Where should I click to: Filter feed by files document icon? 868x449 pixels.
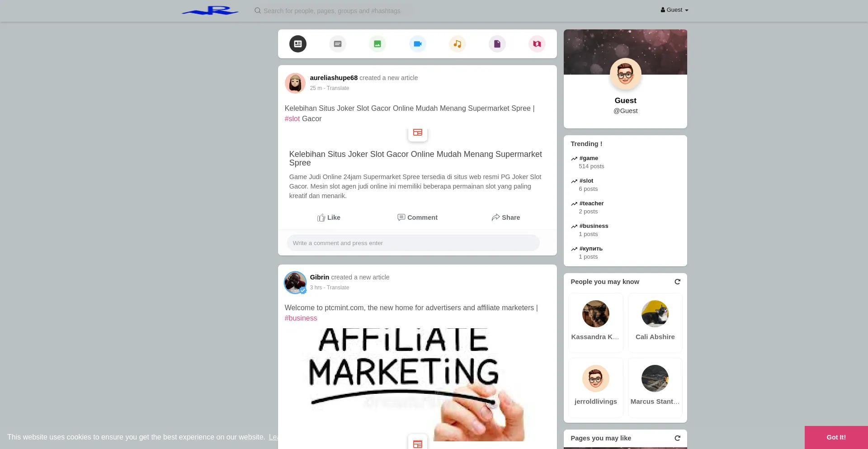[x=497, y=44]
